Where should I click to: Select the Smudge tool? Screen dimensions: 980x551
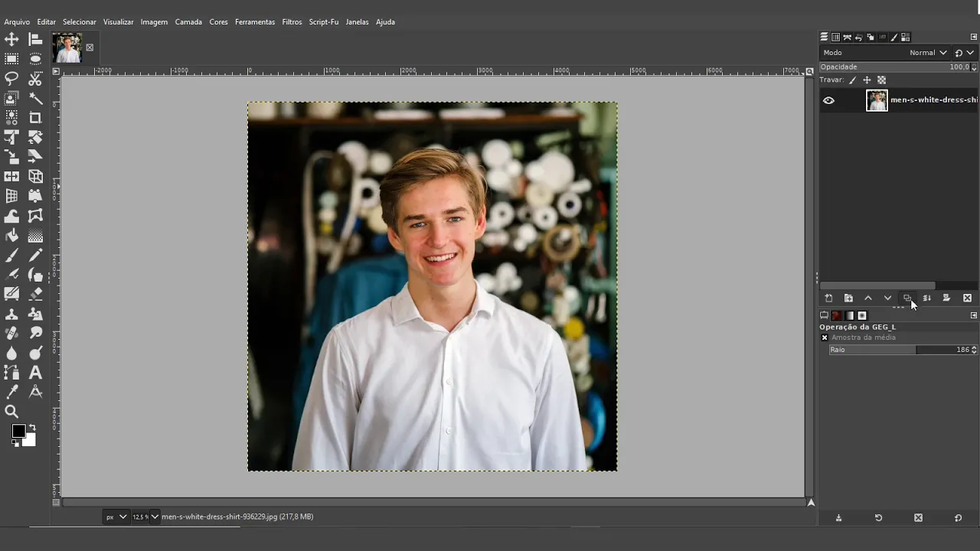pyautogui.click(x=35, y=334)
